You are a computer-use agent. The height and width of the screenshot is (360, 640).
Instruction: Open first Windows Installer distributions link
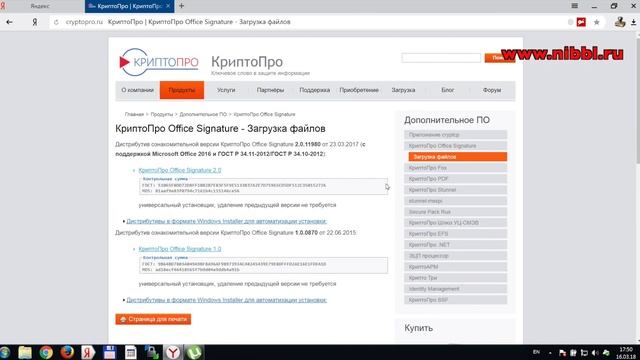[x=227, y=221]
